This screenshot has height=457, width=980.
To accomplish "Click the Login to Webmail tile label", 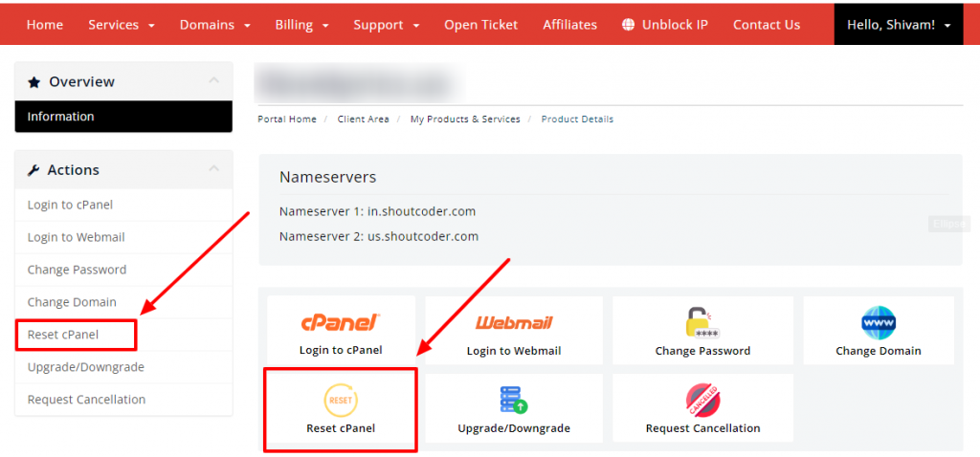I will pos(514,351).
